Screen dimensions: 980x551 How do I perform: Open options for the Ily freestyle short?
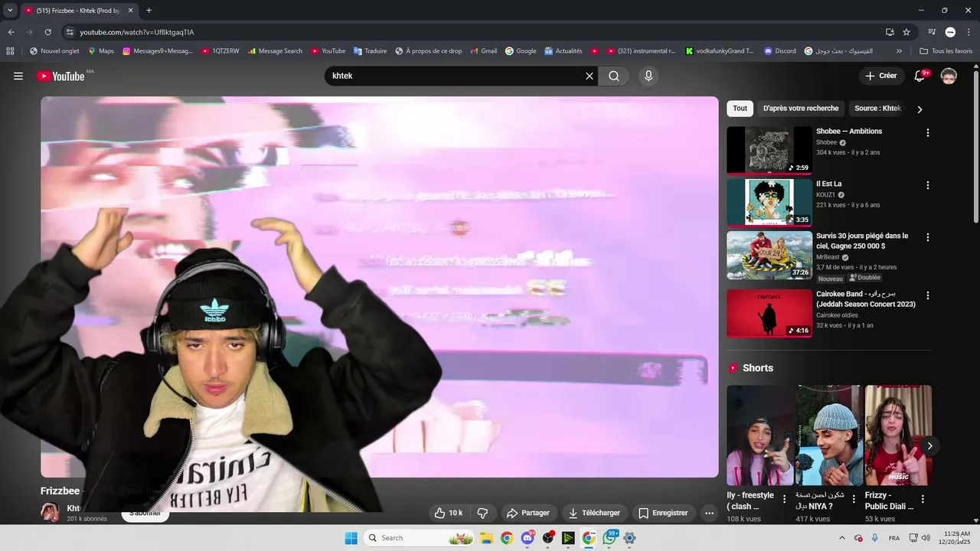click(784, 499)
